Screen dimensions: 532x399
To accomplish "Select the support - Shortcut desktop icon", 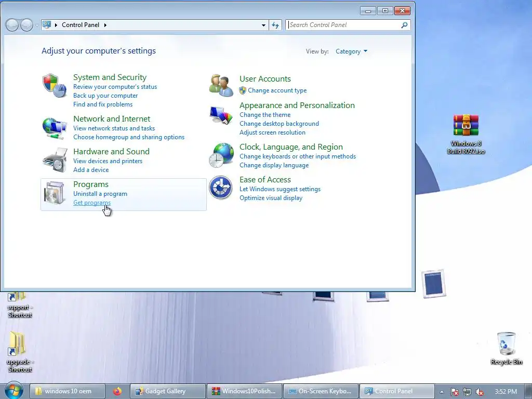I will pyautogui.click(x=20, y=305).
